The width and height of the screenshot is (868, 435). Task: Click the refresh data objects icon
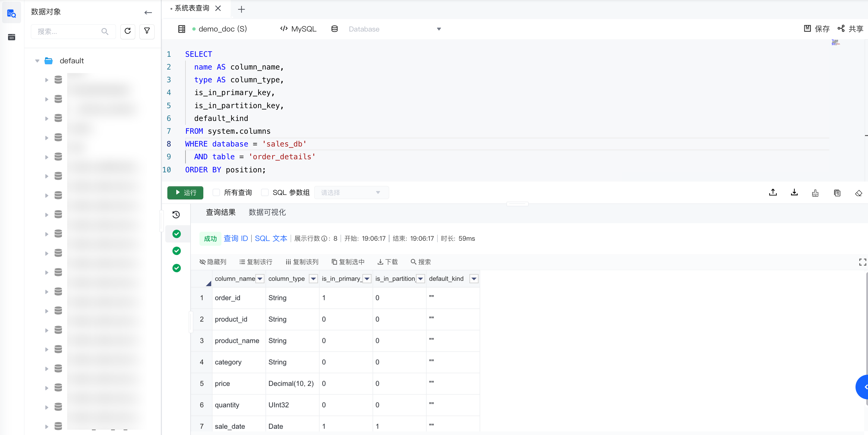(127, 31)
